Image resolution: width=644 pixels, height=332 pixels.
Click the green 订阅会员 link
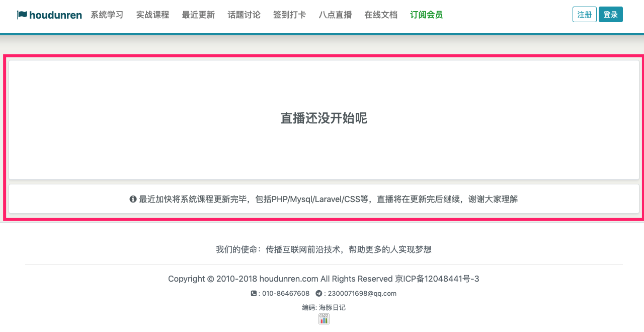tap(426, 15)
